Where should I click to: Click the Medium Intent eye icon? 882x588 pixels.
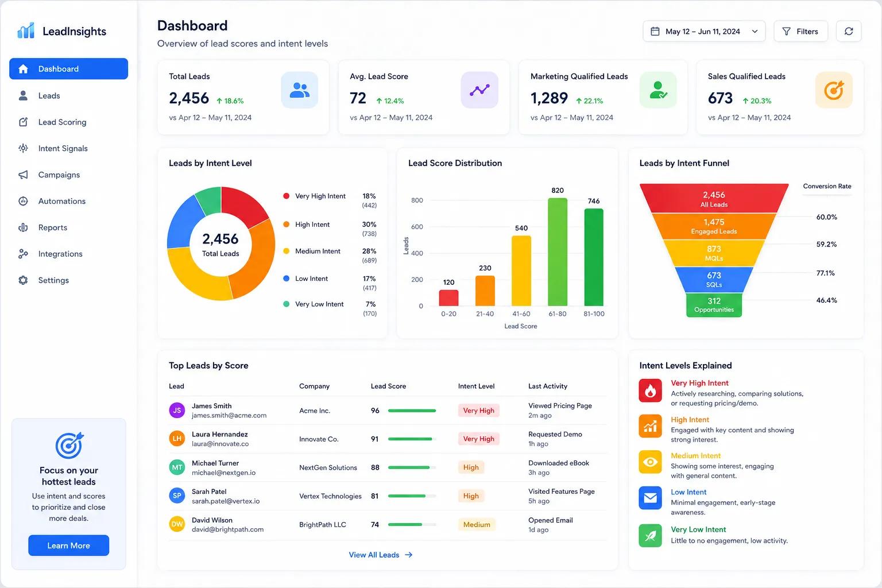650,462
